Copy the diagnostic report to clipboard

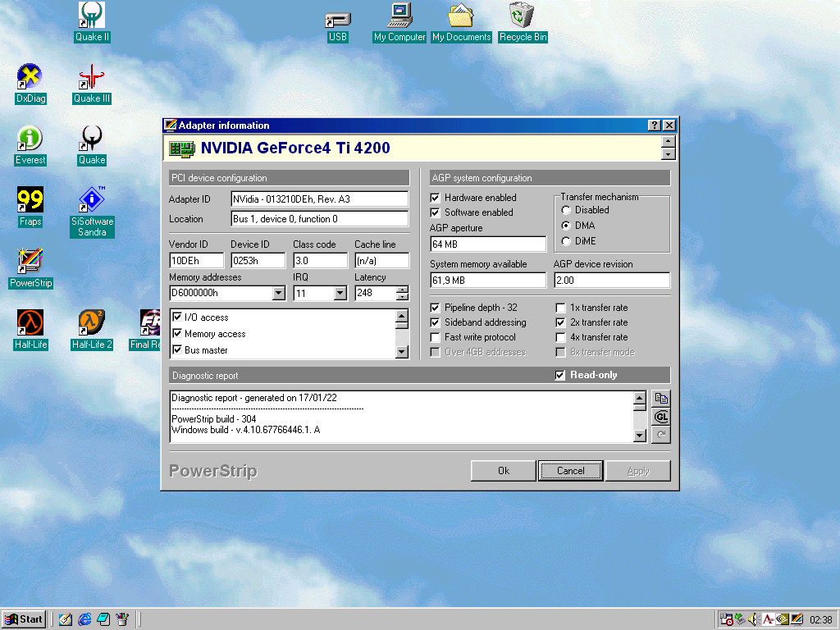(x=661, y=399)
